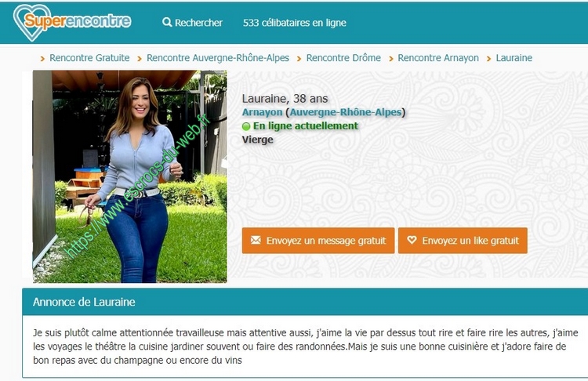Open 533 célibataires en ligne list
Image resolution: width=588 pixels, height=381 pixels.
tap(294, 23)
